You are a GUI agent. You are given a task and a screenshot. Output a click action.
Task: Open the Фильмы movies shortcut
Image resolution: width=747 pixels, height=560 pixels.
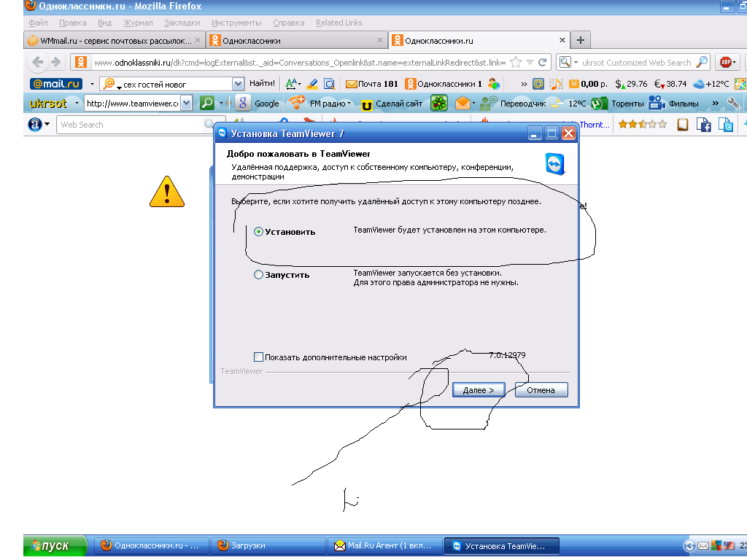coord(673,104)
